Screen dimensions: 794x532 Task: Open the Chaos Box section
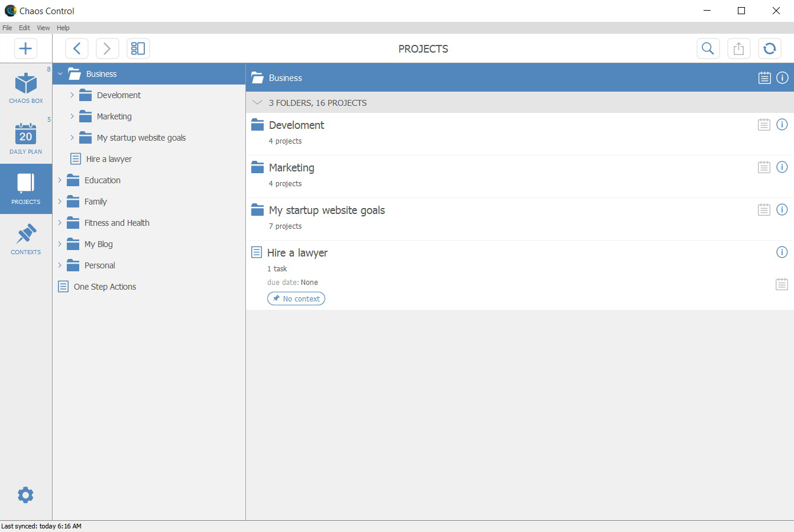coord(26,88)
